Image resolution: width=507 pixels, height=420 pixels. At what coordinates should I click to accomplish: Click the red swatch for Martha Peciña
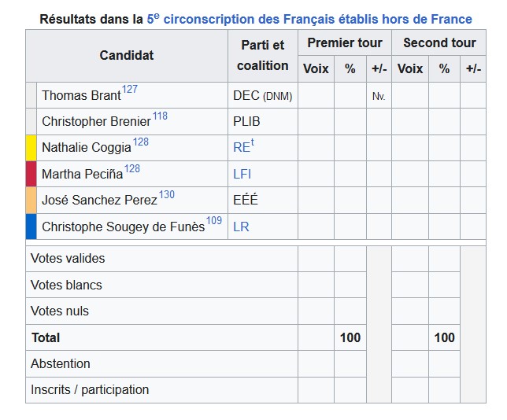pyautogui.click(x=31, y=174)
